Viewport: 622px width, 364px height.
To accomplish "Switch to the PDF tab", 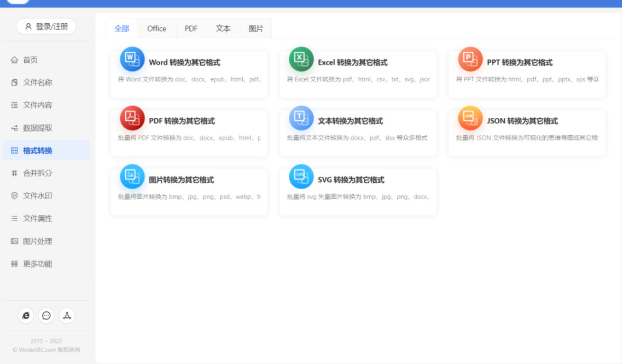I will [191, 29].
